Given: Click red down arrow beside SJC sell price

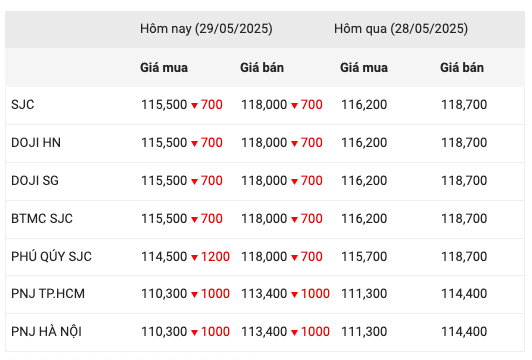Looking at the screenshot, I should [x=294, y=106].
